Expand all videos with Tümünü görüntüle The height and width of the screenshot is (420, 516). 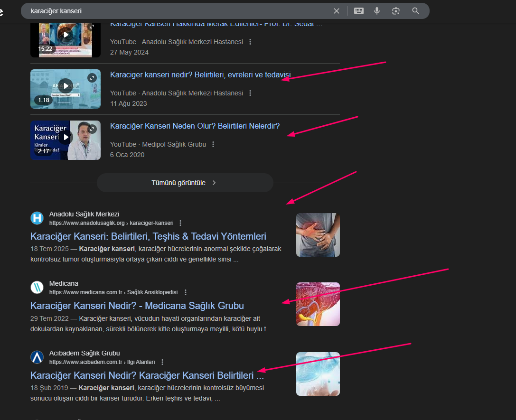click(185, 183)
